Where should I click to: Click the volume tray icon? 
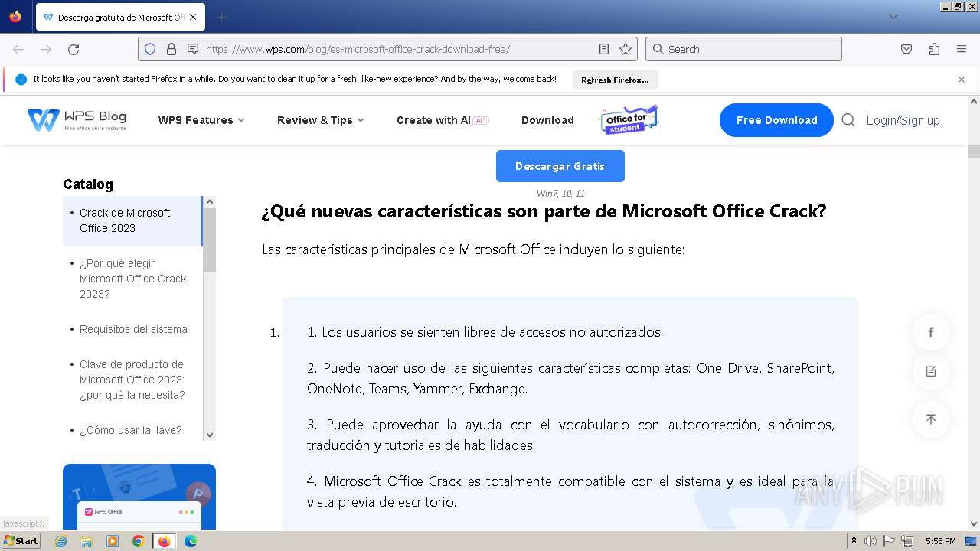tap(871, 541)
